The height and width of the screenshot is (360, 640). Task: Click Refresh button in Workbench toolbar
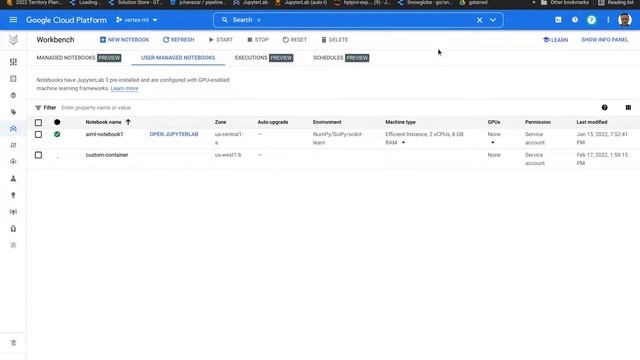point(178,40)
